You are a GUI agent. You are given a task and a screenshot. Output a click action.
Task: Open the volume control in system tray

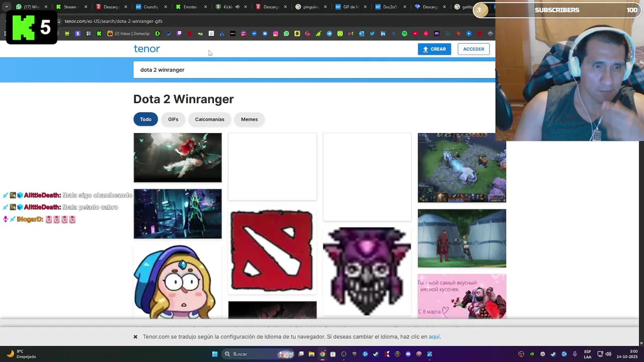[608, 354]
